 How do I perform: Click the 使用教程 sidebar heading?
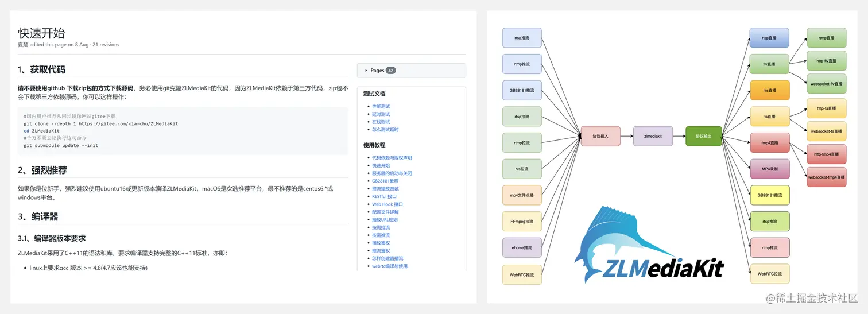tap(374, 145)
